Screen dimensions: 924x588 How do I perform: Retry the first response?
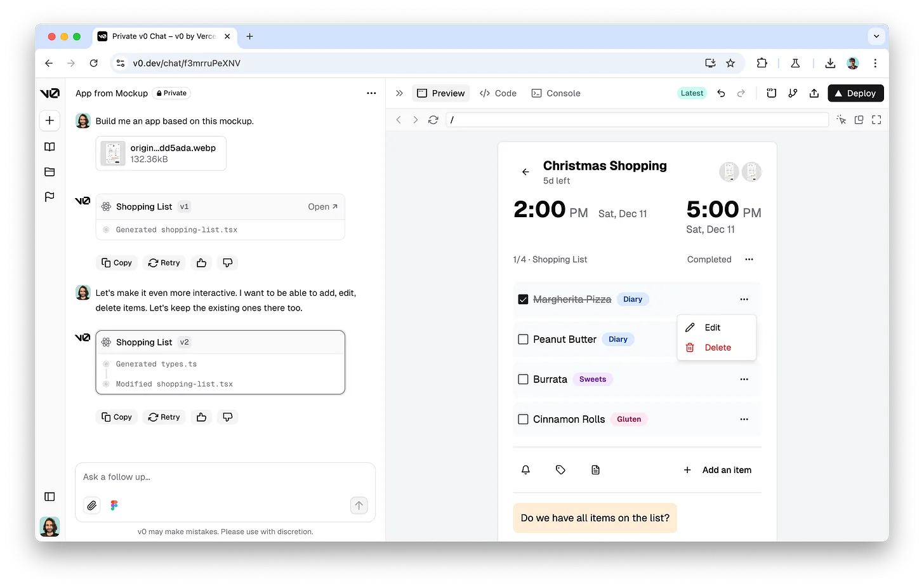(164, 263)
